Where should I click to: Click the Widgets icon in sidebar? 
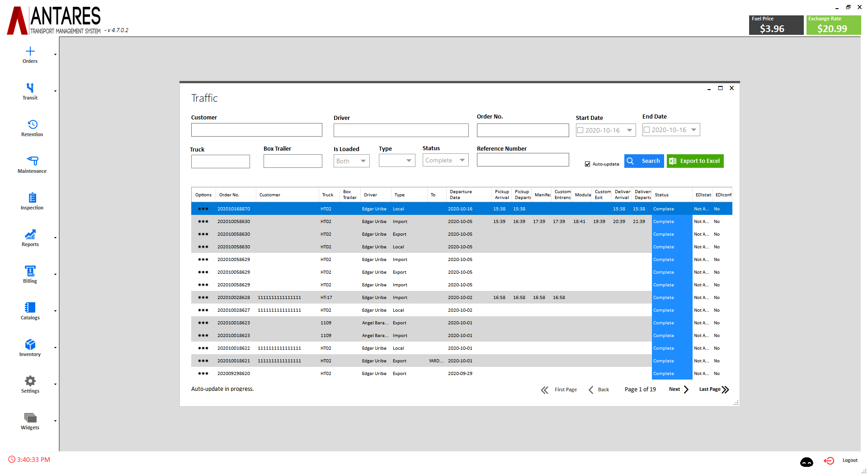pos(30,418)
